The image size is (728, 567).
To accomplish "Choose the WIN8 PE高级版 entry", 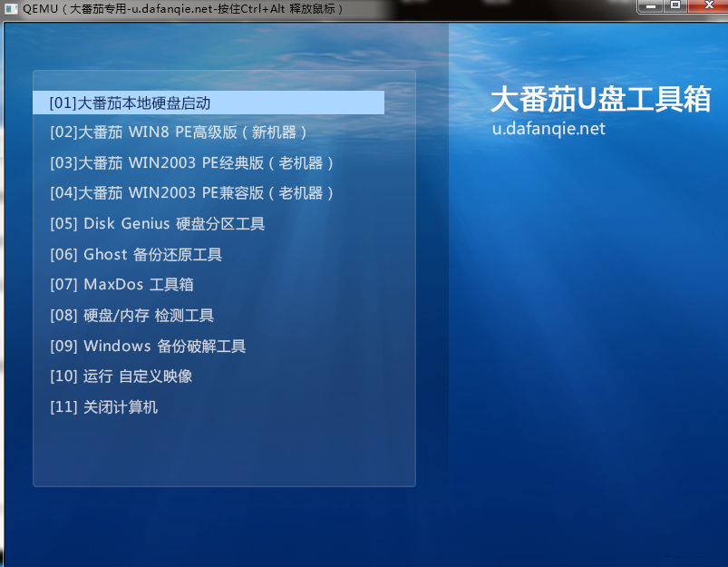I will pos(179,132).
